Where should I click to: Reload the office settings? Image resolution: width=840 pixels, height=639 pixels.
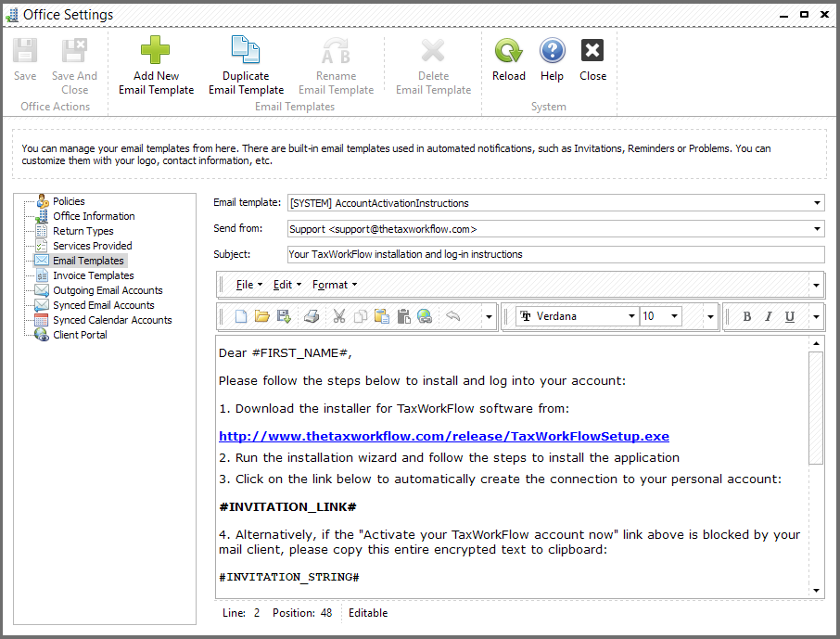(x=508, y=59)
